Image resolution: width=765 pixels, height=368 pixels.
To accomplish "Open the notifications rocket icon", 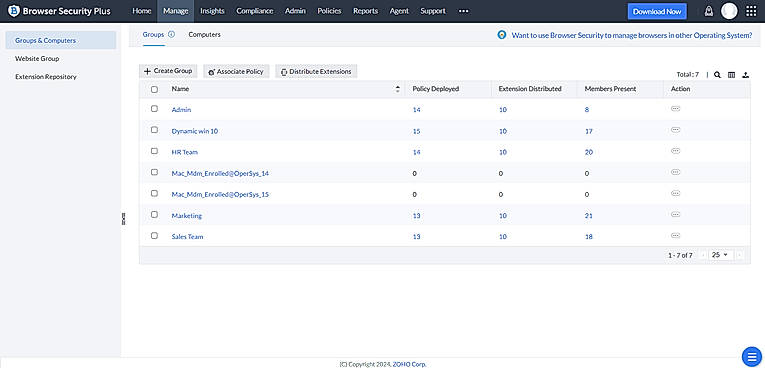I will pyautogui.click(x=709, y=11).
